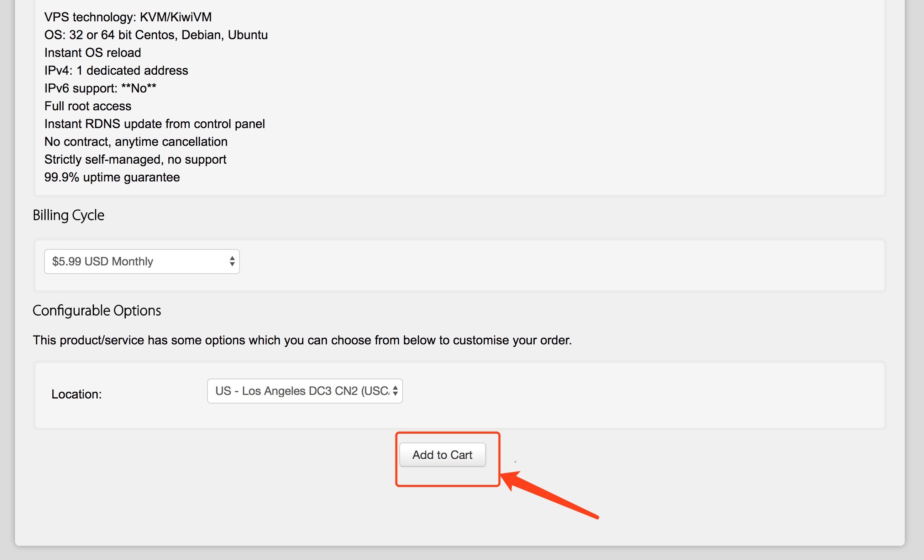
Task: Click the 99.9% uptime guarantee line
Action: pos(112,177)
